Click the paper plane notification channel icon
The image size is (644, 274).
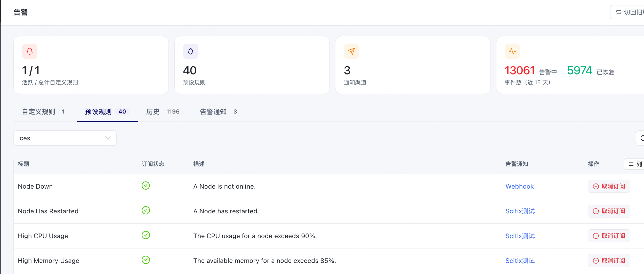pos(351,51)
